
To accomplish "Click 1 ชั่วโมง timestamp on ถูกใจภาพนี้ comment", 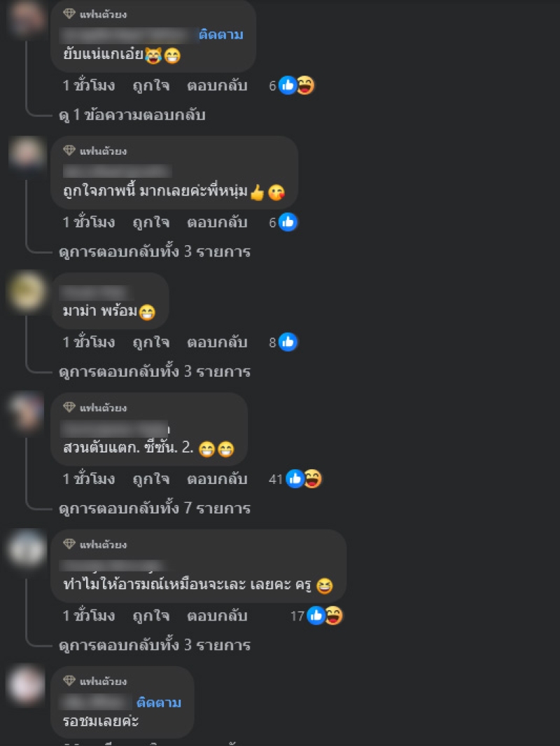I will click(x=89, y=222).
